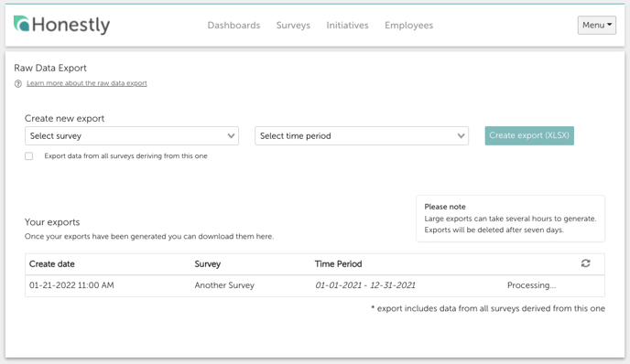Click the Survey column header

208,264
